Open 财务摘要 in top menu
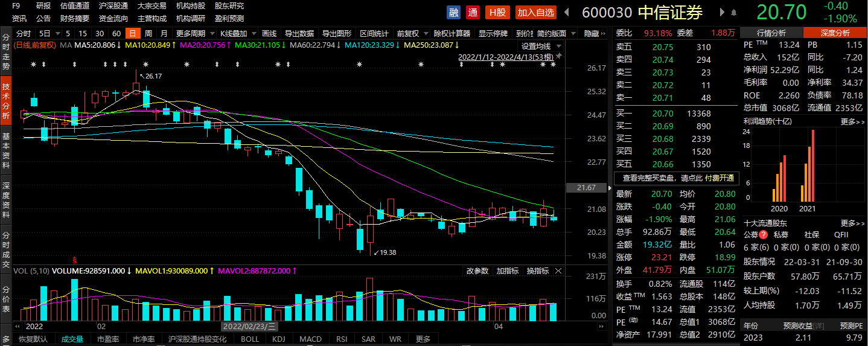The height and width of the screenshot is (346, 868). [75, 19]
